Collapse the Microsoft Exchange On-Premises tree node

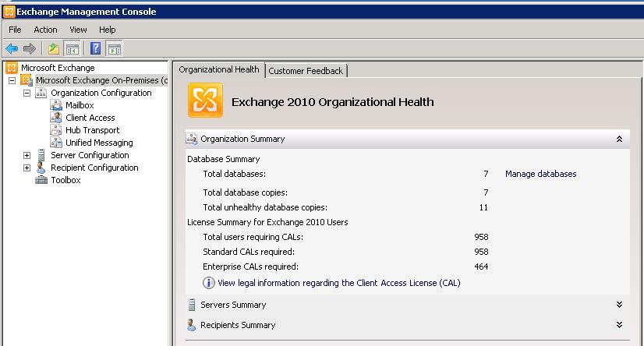click(12, 80)
